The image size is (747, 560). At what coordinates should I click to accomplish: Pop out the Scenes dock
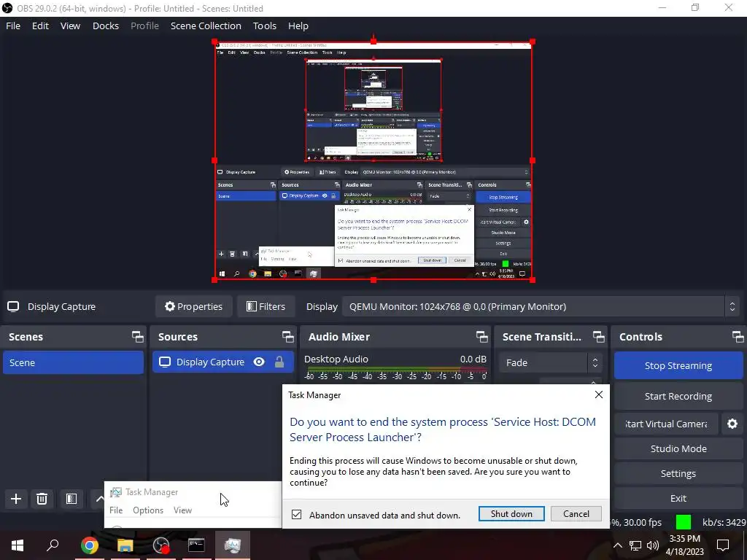click(138, 337)
